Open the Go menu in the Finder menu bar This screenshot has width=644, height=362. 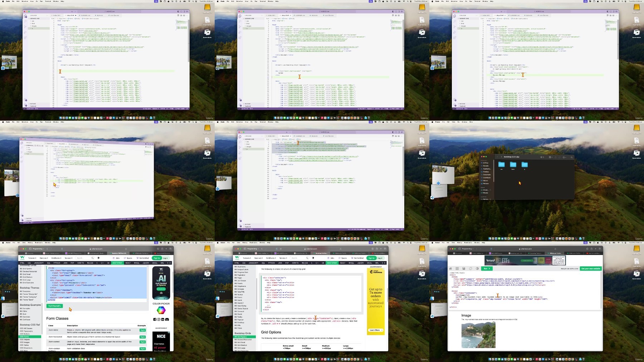coord(458,122)
